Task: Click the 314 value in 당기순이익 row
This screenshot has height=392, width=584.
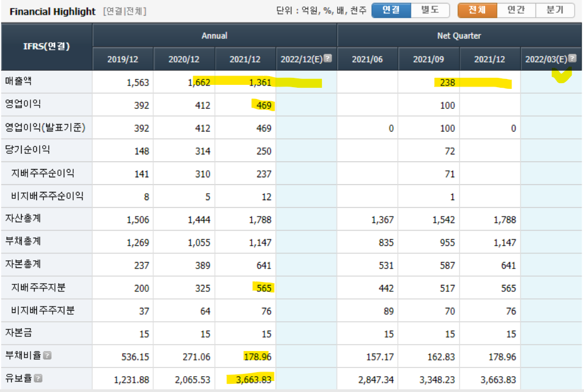Action: point(203,151)
